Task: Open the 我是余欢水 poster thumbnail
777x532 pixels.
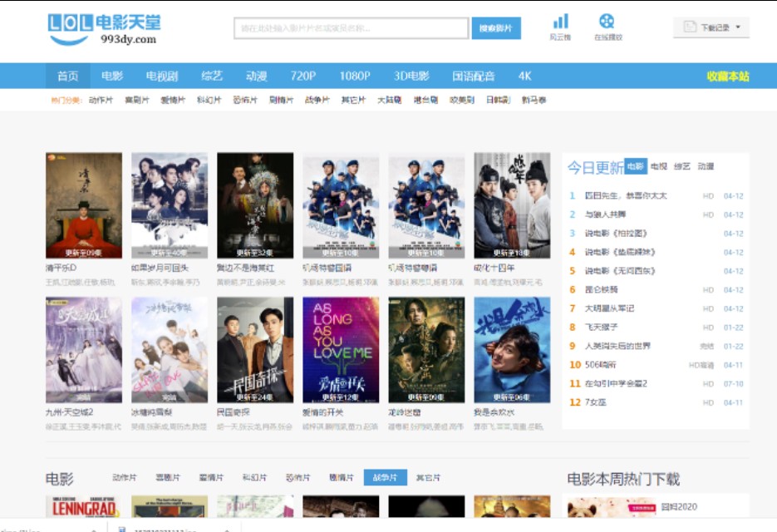Action: pos(512,350)
